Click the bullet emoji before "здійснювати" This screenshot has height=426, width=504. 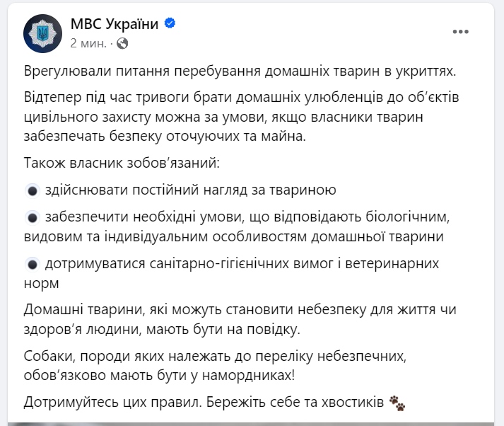coord(32,190)
